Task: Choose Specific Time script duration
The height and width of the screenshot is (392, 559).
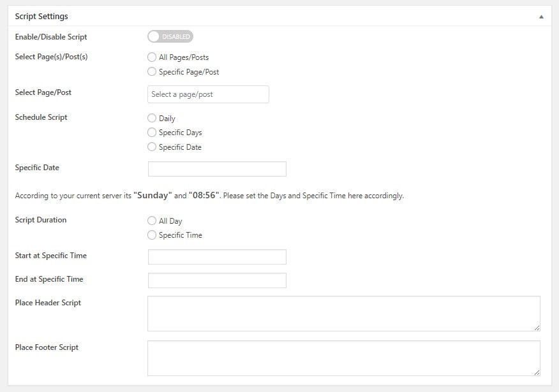Action: (x=152, y=235)
